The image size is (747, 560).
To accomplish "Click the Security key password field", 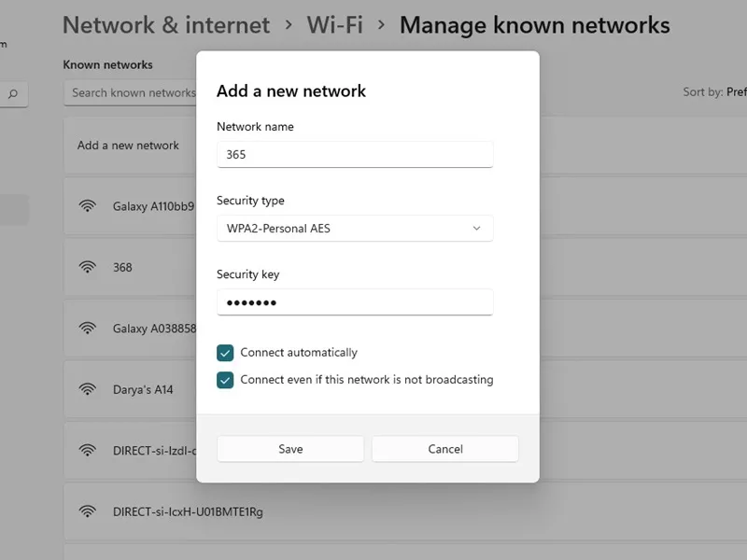I will click(x=355, y=301).
